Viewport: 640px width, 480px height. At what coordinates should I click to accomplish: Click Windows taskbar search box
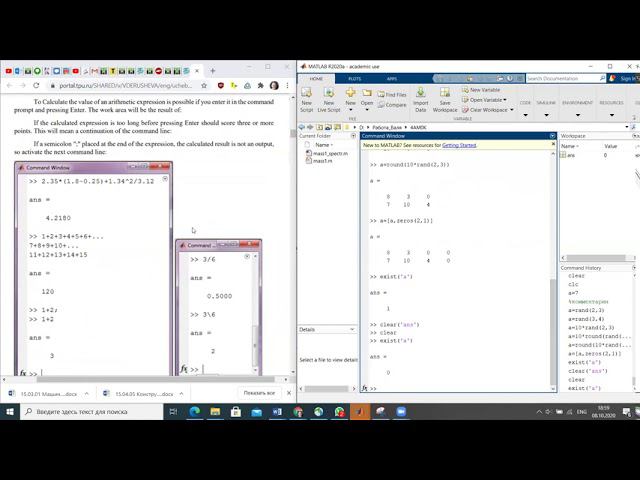91,412
